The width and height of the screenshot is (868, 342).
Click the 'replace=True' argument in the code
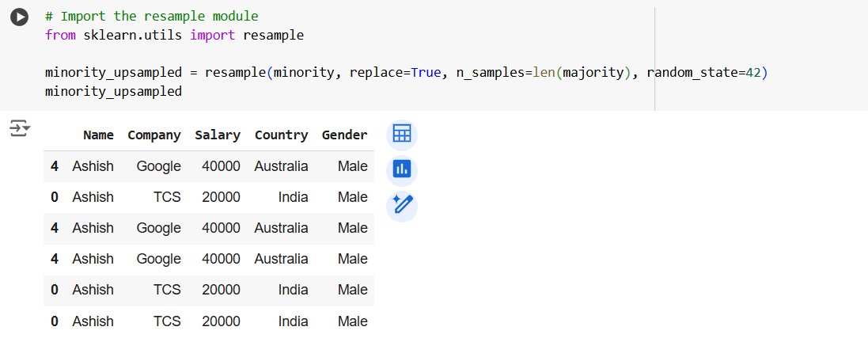pyautogui.click(x=395, y=73)
